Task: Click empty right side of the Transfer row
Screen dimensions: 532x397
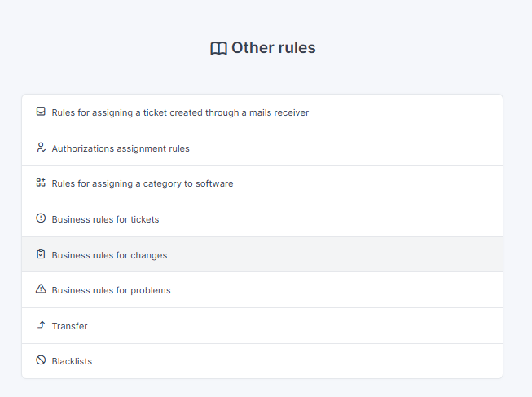Action: click(367, 326)
